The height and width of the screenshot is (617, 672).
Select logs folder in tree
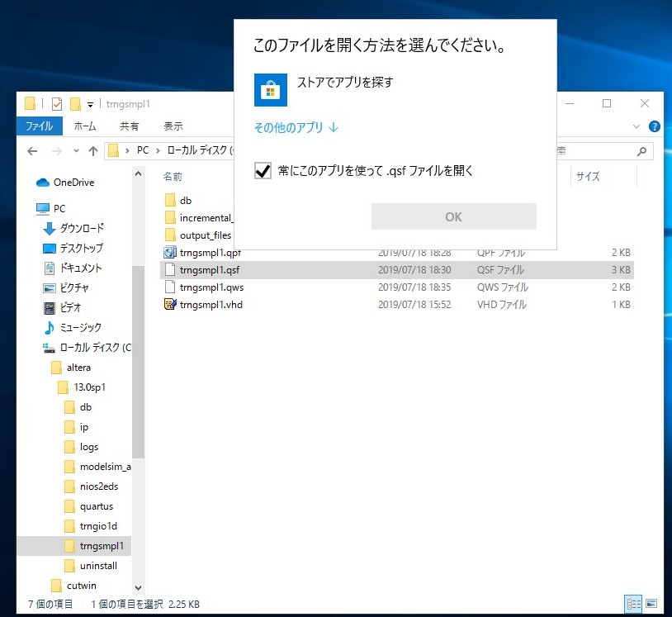[82, 447]
